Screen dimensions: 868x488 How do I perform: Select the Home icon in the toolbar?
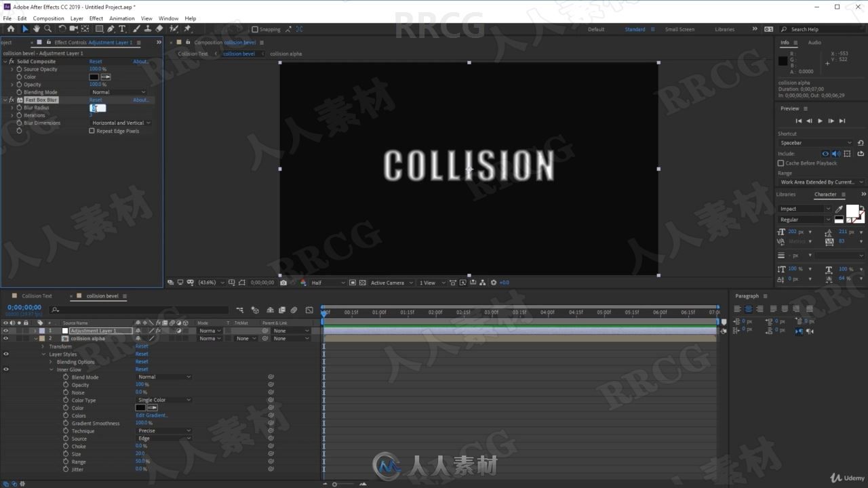pyautogui.click(x=10, y=29)
